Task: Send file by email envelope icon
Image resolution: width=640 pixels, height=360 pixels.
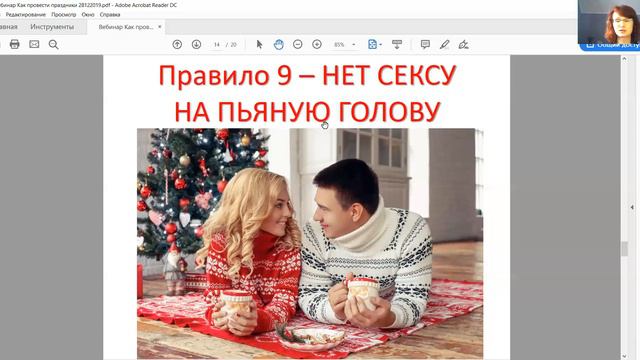Action: 34,44
